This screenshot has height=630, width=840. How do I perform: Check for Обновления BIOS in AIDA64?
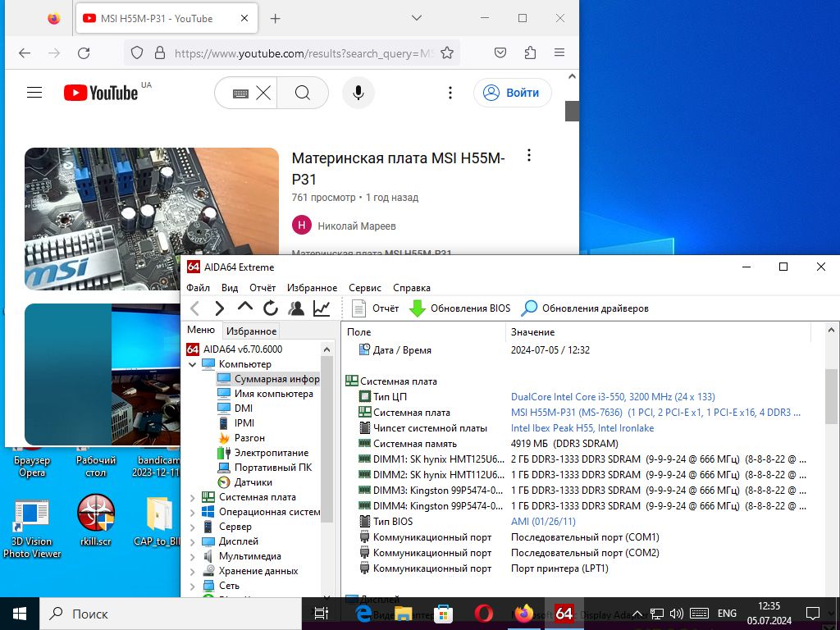pos(459,308)
